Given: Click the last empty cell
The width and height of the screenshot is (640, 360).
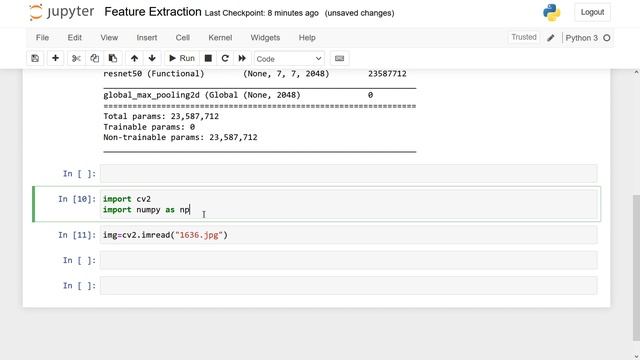Looking at the screenshot, I should [x=349, y=286].
